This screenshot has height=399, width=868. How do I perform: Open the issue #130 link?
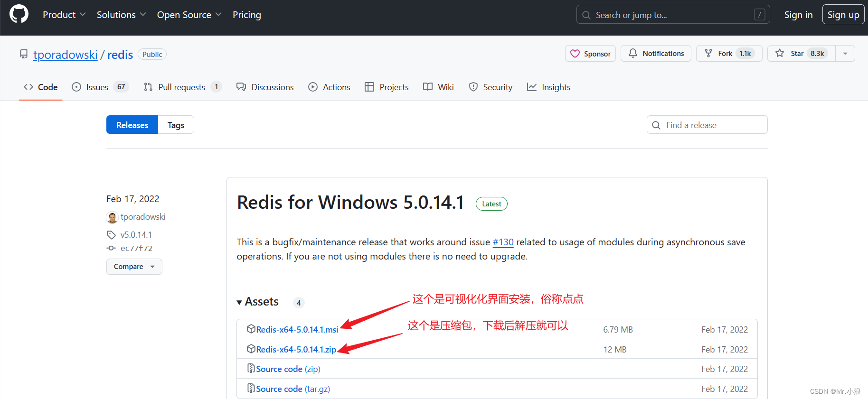(503, 242)
